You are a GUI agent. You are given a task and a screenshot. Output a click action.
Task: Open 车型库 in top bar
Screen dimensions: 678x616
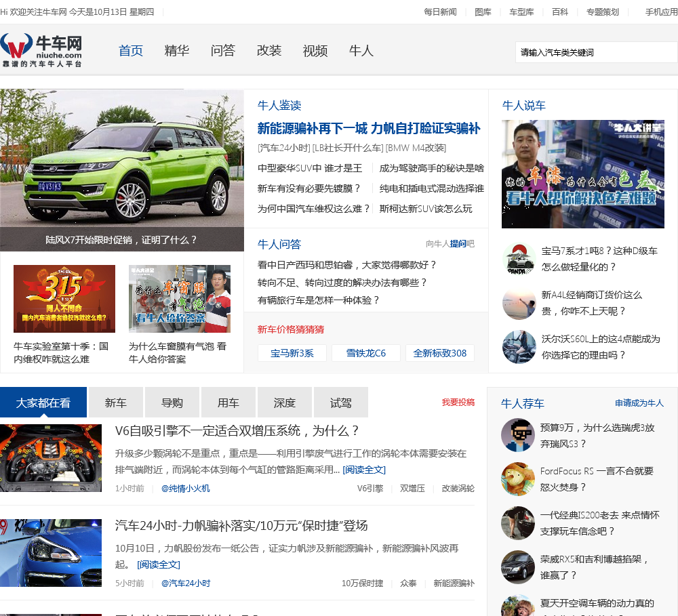tap(521, 12)
